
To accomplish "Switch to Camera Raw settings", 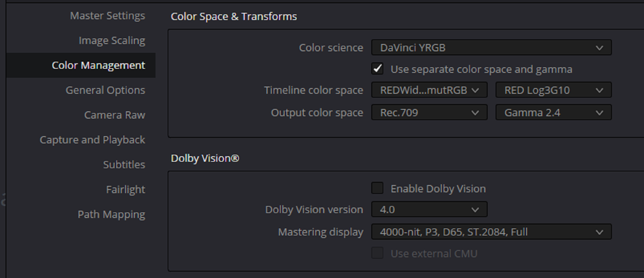I will [115, 115].
